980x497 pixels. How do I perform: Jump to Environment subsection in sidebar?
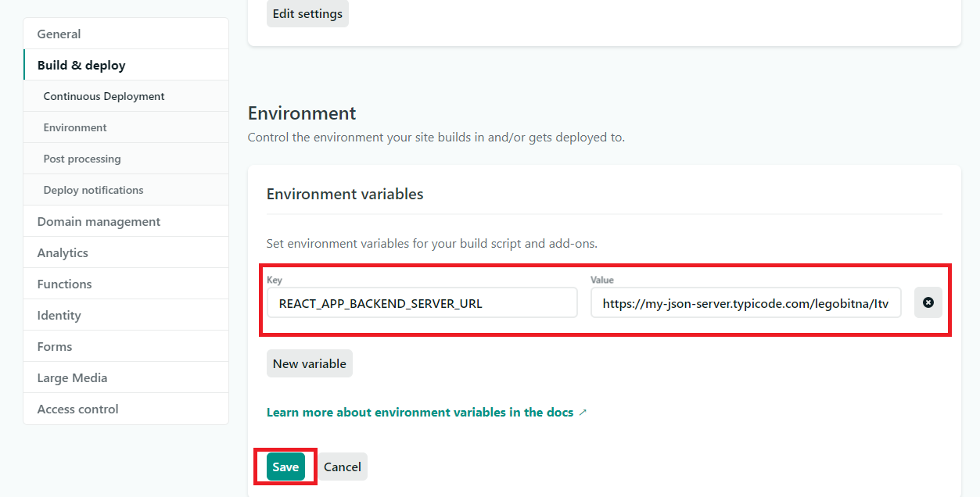tap(75, 128)
